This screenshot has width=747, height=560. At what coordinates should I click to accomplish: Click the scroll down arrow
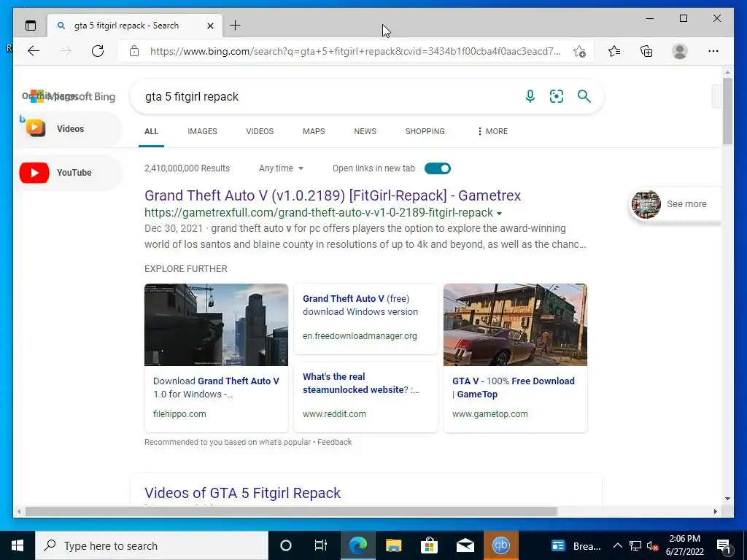point(727,499)
